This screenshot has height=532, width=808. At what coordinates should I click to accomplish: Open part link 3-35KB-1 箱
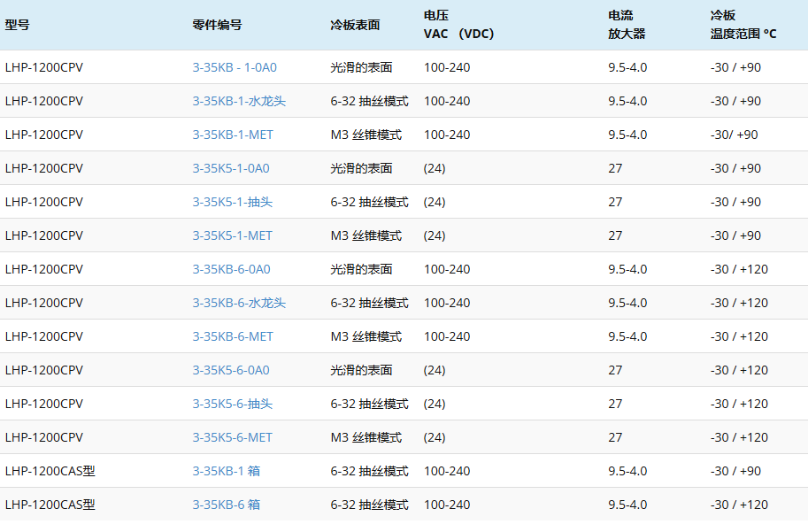tap(227, 471)
